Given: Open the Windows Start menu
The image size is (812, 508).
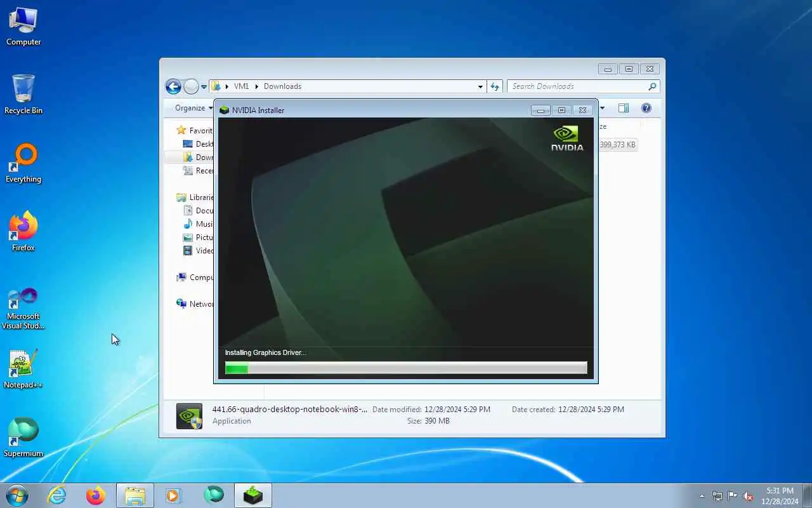Looking at the screenshot, I should point(16,495).
